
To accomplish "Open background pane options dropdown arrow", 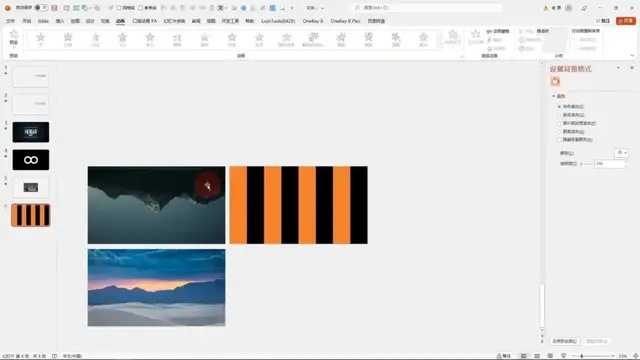I will pos(618,68).
